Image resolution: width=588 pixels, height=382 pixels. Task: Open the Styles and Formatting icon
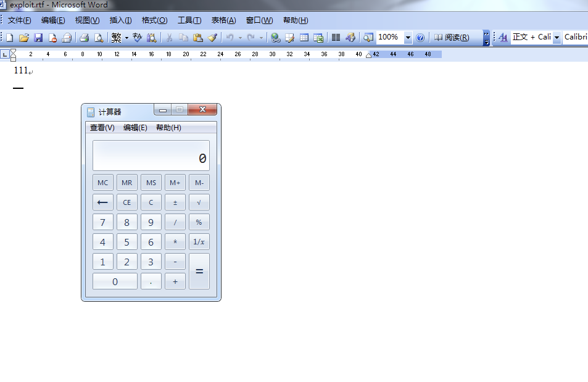(503, 38)
